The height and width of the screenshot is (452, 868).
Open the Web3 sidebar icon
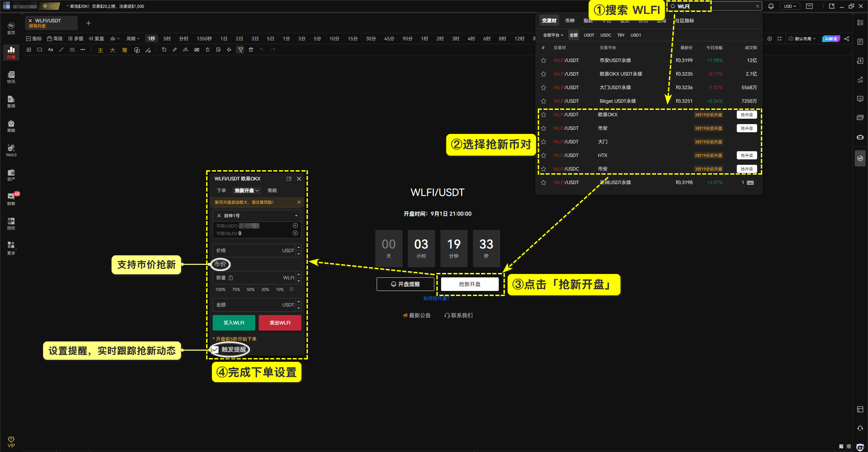pos(11,150)
